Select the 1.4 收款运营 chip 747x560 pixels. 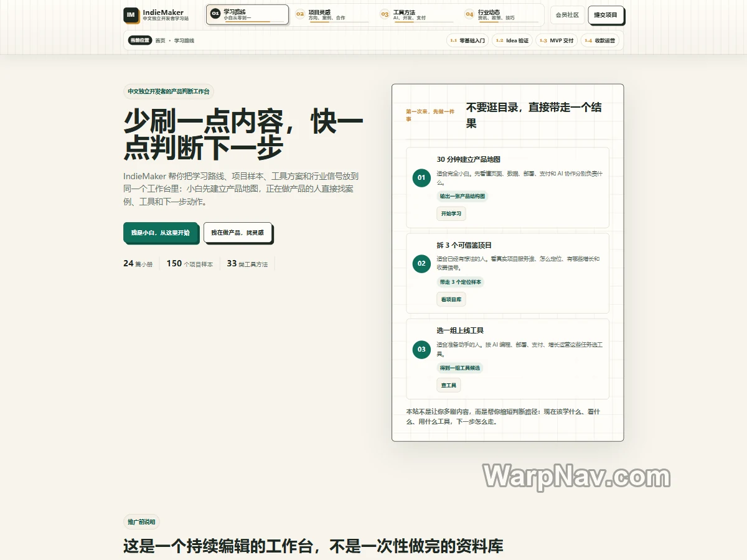click(x=600, y=40)
